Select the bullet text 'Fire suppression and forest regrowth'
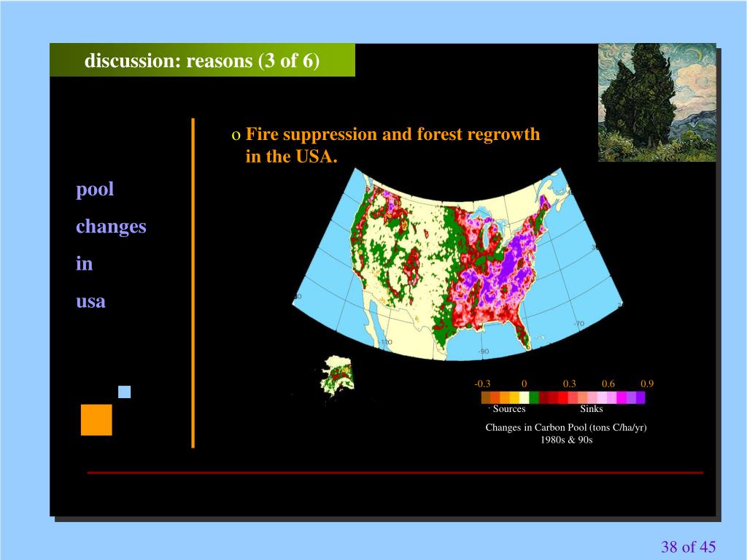 [392, 134]
